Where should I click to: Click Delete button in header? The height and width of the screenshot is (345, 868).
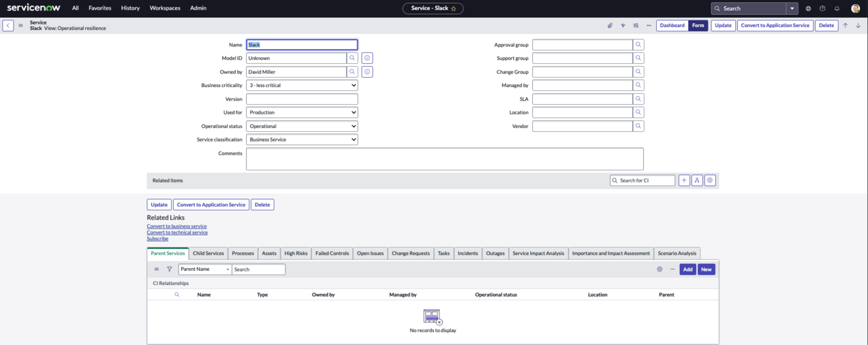[826, 25]
